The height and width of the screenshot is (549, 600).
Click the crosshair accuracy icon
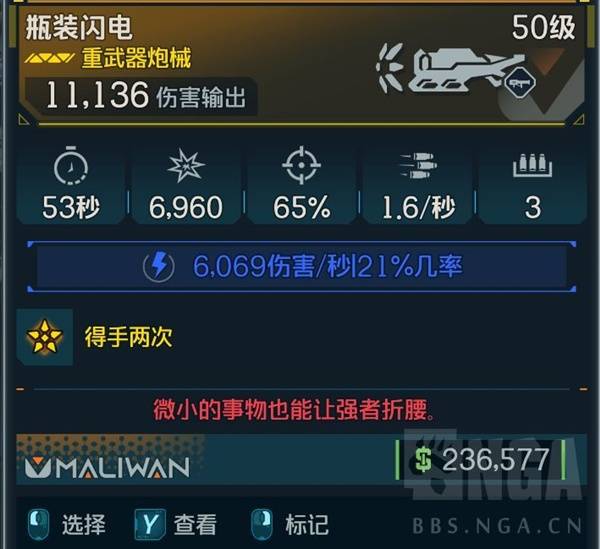pos(301,165)
